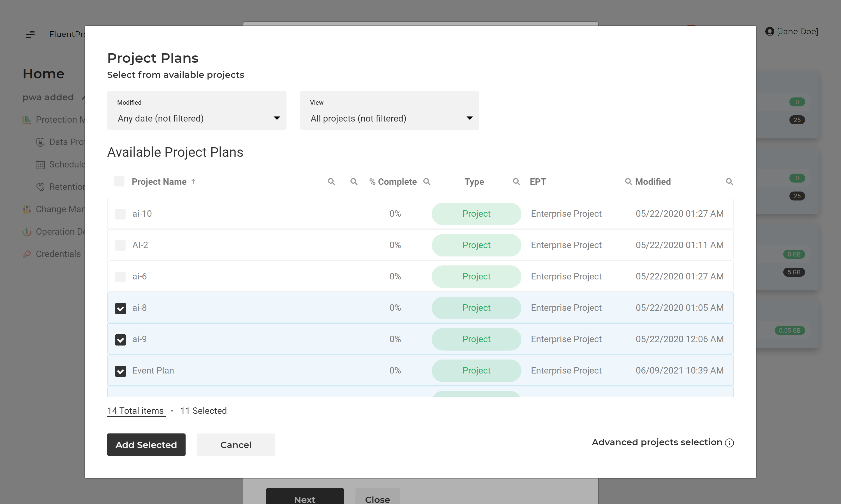Uncheck the ai-8 project checkbox

pos(120,308)
